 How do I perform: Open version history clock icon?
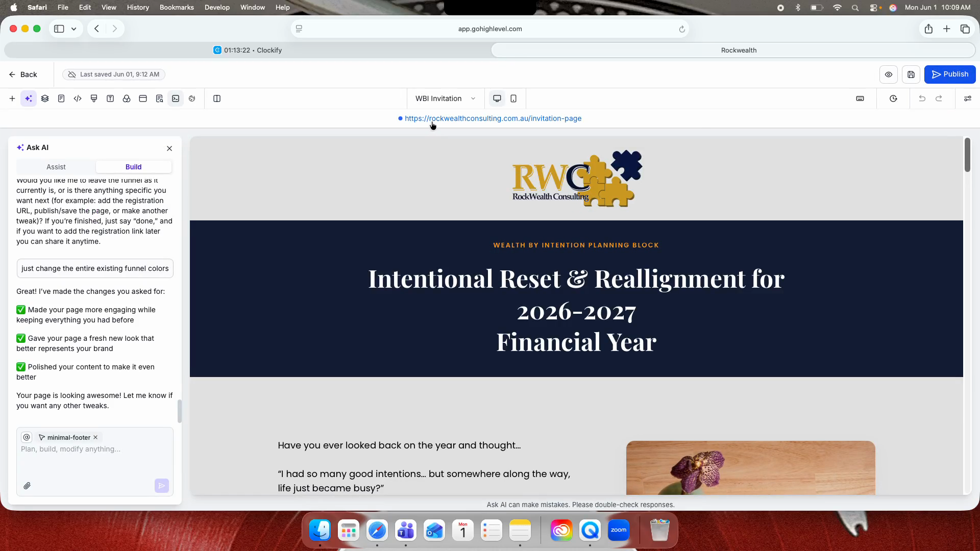893,98
